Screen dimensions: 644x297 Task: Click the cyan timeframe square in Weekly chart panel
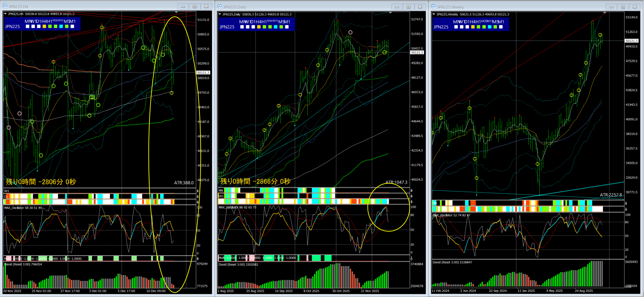tap(490, 27)
